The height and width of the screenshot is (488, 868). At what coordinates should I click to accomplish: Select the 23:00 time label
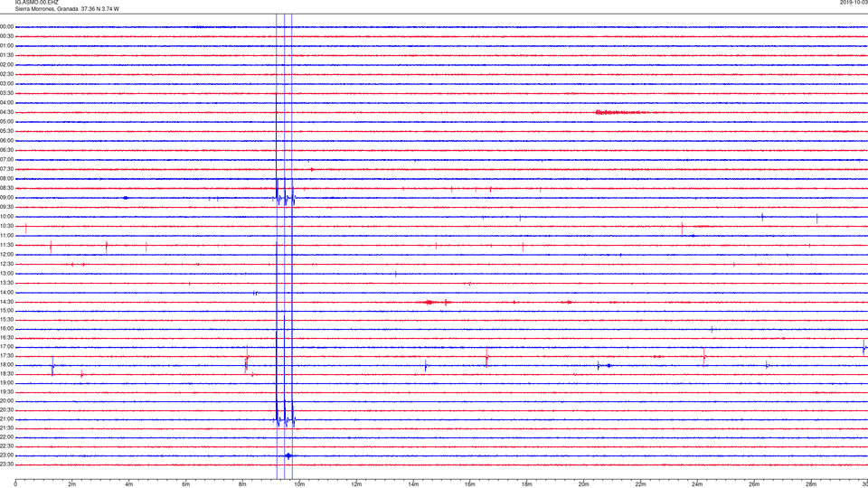(7, 455)
